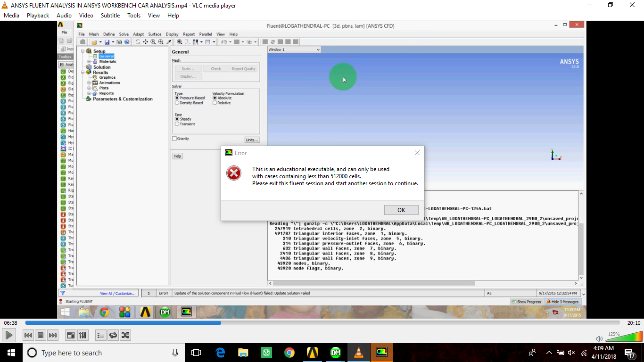Open VLC Playback menu
The image size is (644, 362).
[38, 16]
